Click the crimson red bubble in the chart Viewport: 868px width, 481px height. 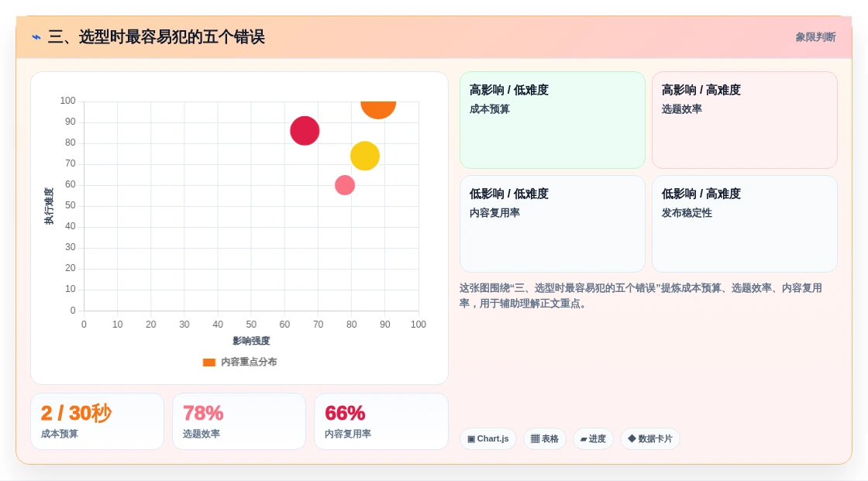tap(305, 131)
